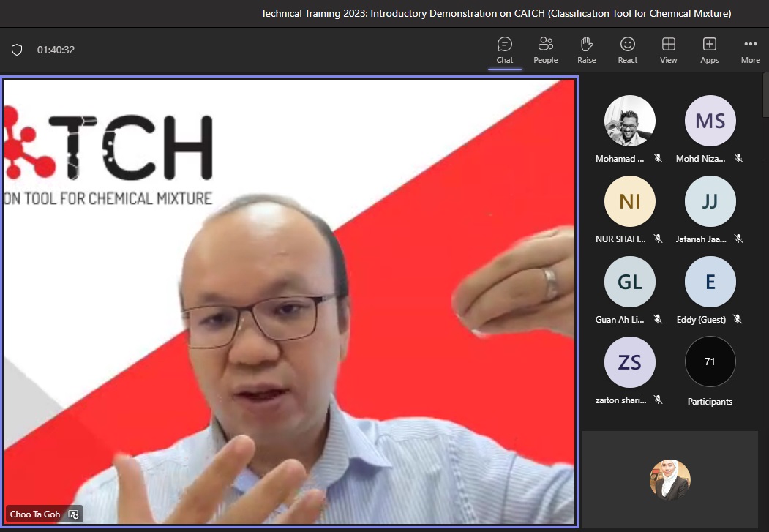Show the People list
769x532 pixels.
545,50
